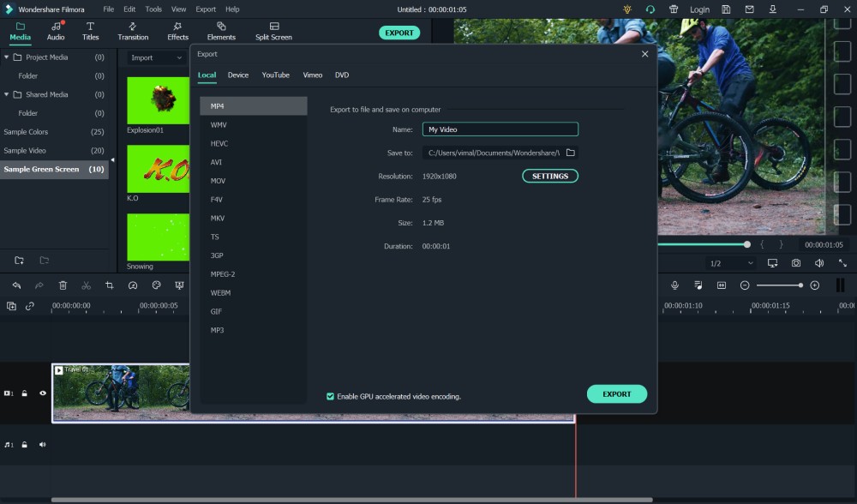Enable GPU accelerated video encoding
The height and width of the screenshot is (504, 857).
pyautogui.click(x=330, y=396)
